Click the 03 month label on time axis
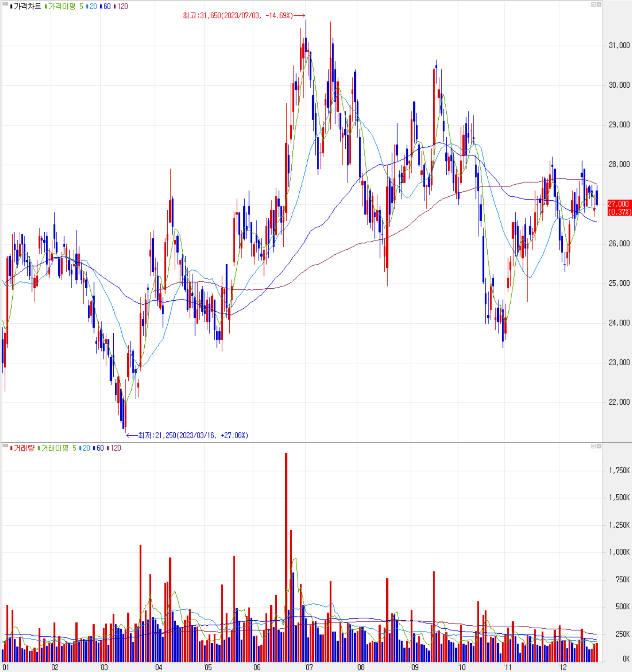The width and height of the screenshot is (632, 672). click(104, 667)
